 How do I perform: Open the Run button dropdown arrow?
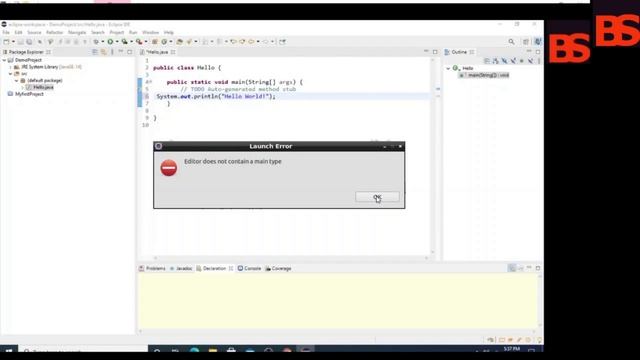(x=117, y=42)
